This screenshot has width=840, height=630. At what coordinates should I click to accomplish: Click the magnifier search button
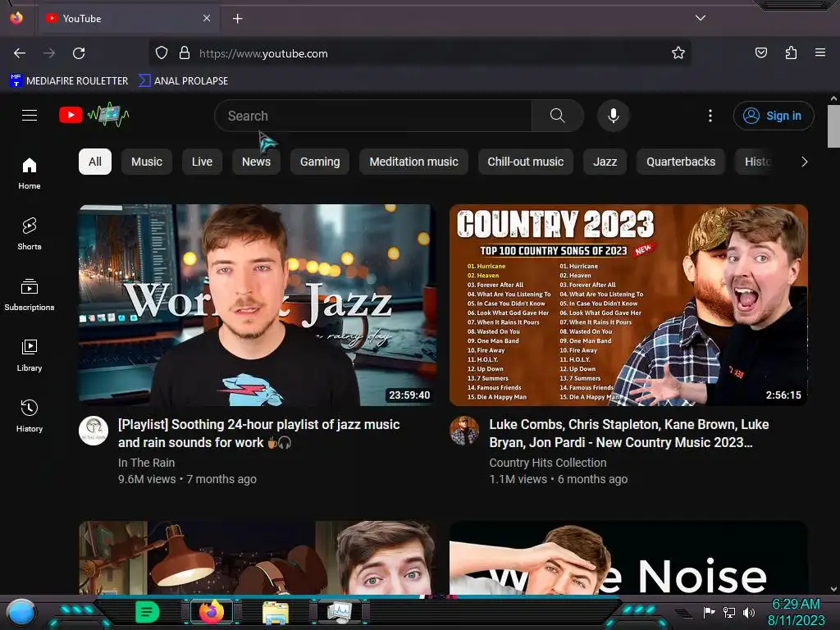557,116
